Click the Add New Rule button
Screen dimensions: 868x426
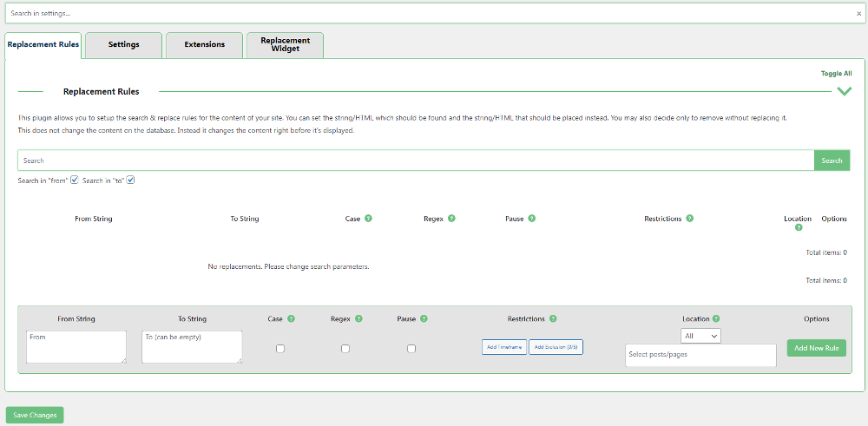pyautogui.click(x=816, y=348)
